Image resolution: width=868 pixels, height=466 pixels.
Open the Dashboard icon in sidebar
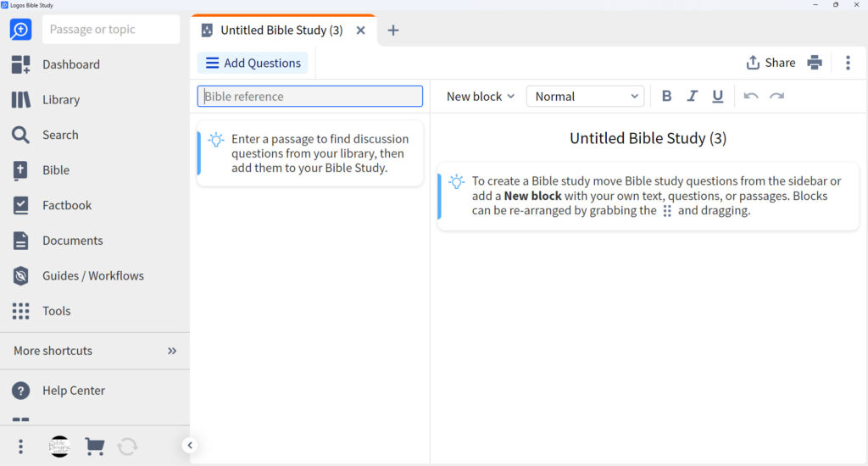[x=20, y=64]
